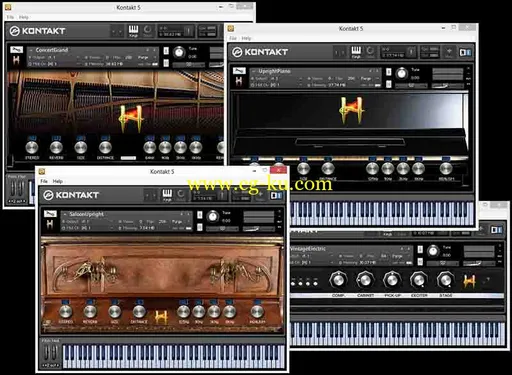The width and height of the screenshot is (512, 375).
Task: Open Help menu in ConcertGrand window
Action: click(24, 17)
